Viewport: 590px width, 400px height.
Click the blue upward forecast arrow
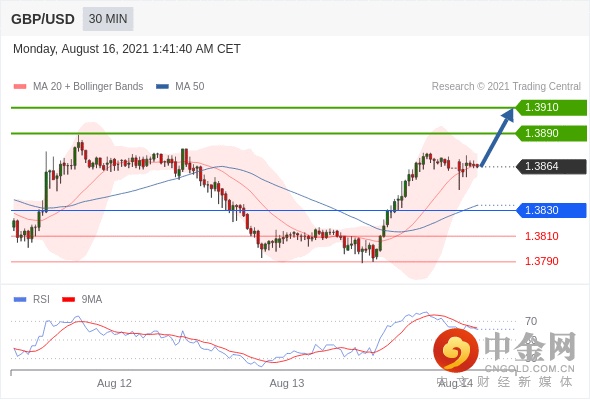pyautogui.click(x=497, y=137)
